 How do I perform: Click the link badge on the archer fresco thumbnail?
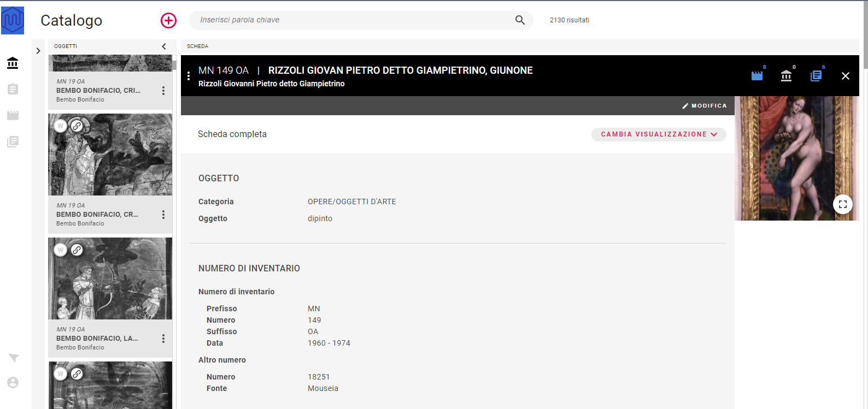pos(77,250)
